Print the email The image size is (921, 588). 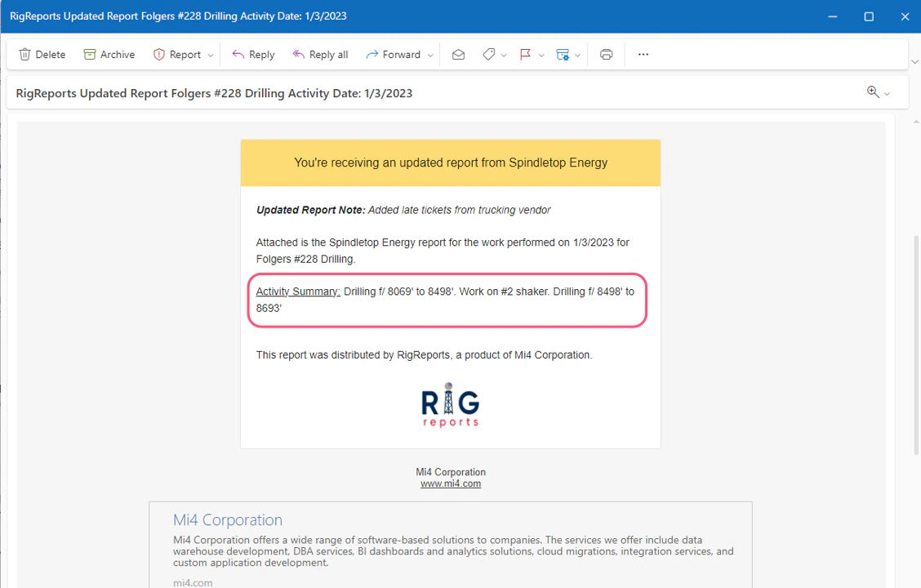[x=606, y=54]
